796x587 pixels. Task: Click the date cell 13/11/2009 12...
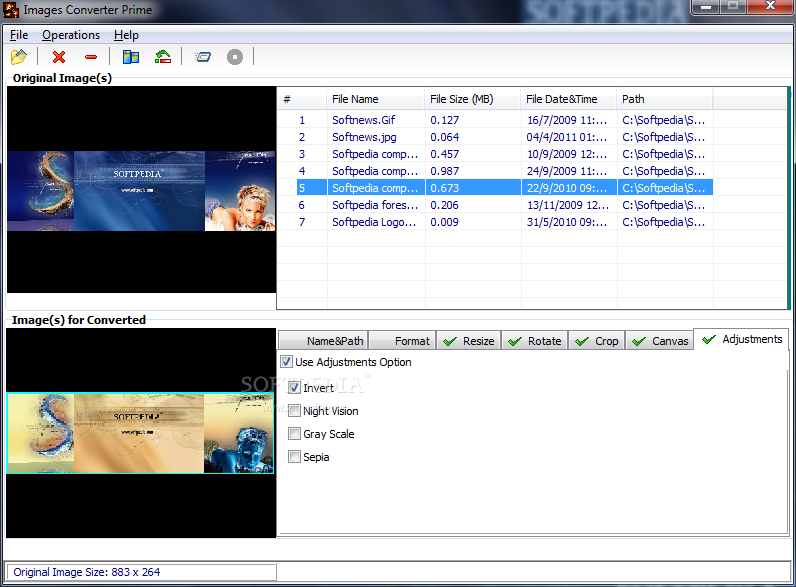[x=568, y=205]
